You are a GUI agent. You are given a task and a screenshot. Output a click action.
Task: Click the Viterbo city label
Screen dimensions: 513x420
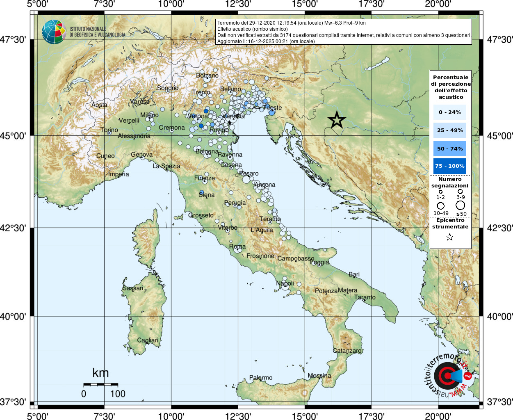coord(228,227)
